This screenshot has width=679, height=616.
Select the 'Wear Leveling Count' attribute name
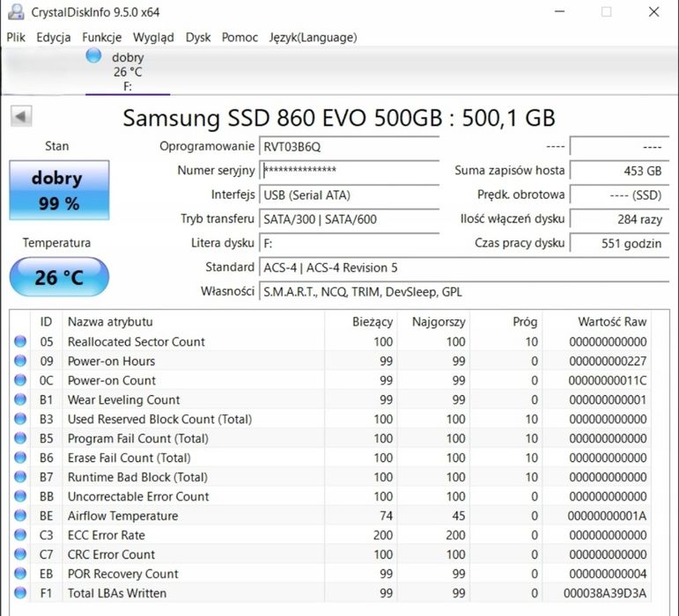(123, 400)
